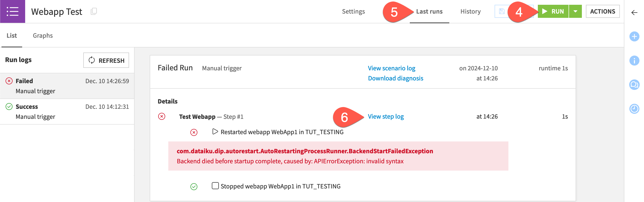Open the View scenario log link
Viewport: 644px width, 202px height.
[391, 68]
